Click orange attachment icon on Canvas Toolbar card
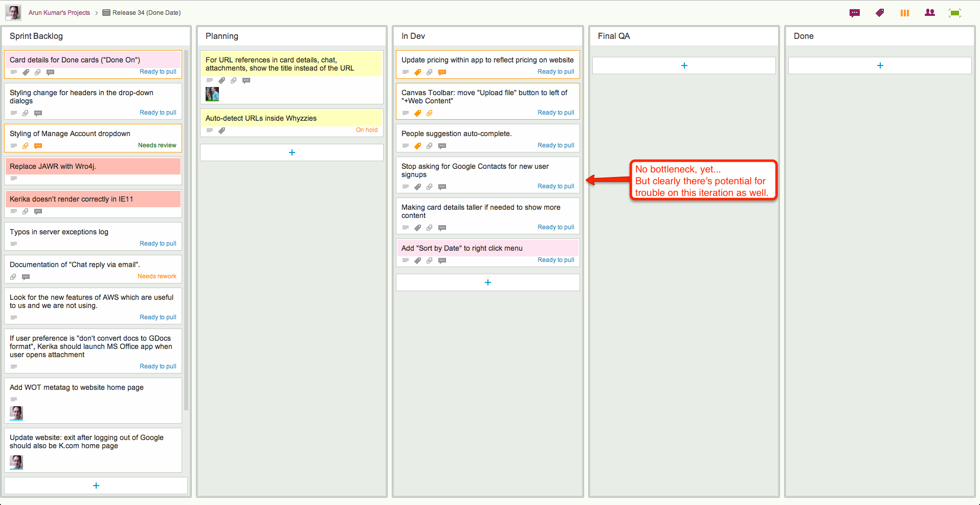 coord(430,113)
